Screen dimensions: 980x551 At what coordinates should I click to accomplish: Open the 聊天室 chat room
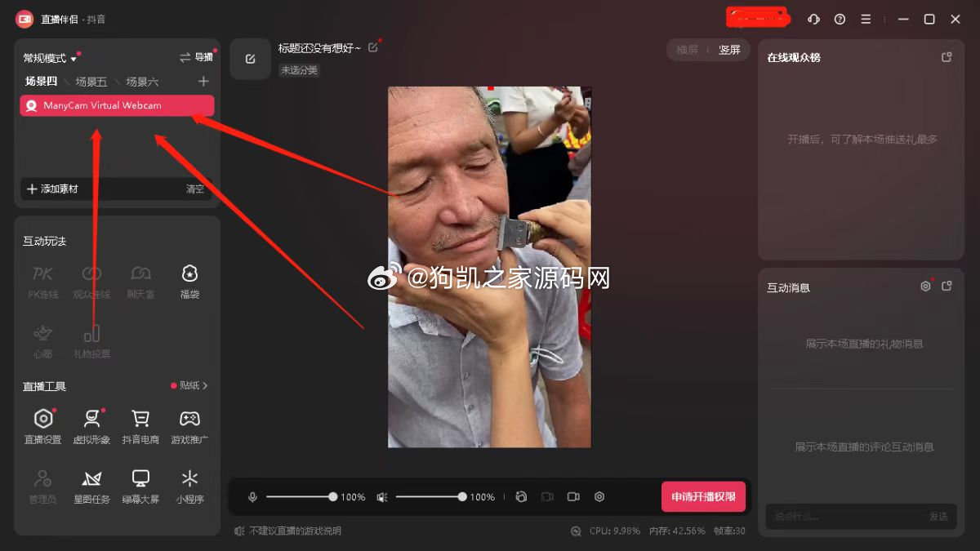point(140,281)
